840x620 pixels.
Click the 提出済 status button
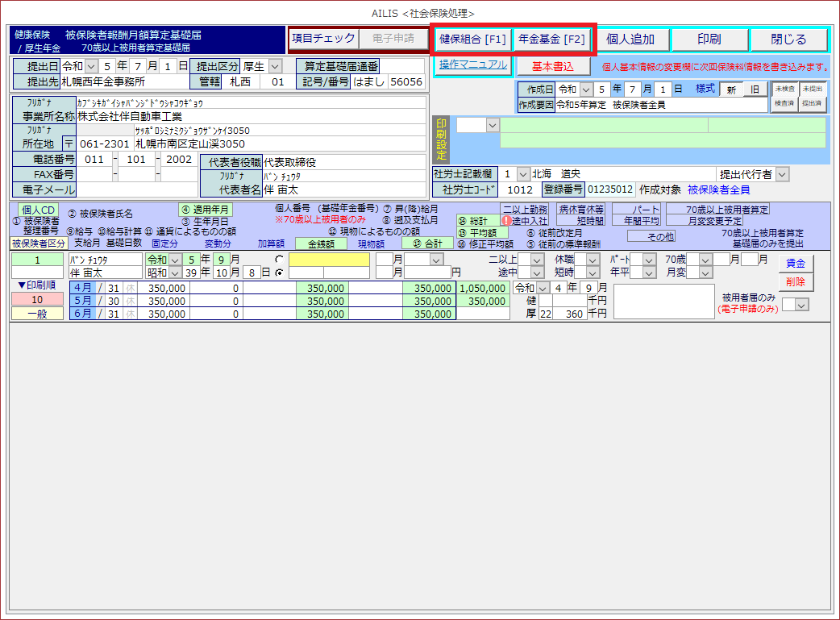coord(811,104)
